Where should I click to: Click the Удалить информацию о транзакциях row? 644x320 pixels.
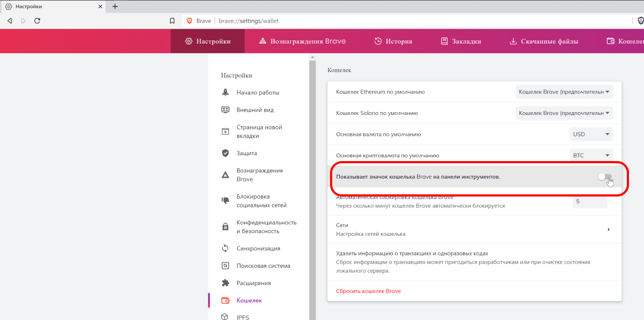(474, 261)
